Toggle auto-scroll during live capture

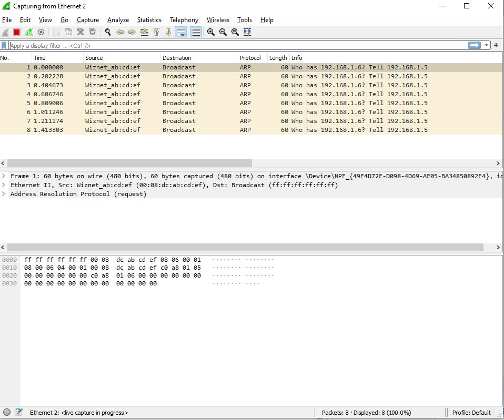point(181,32)
